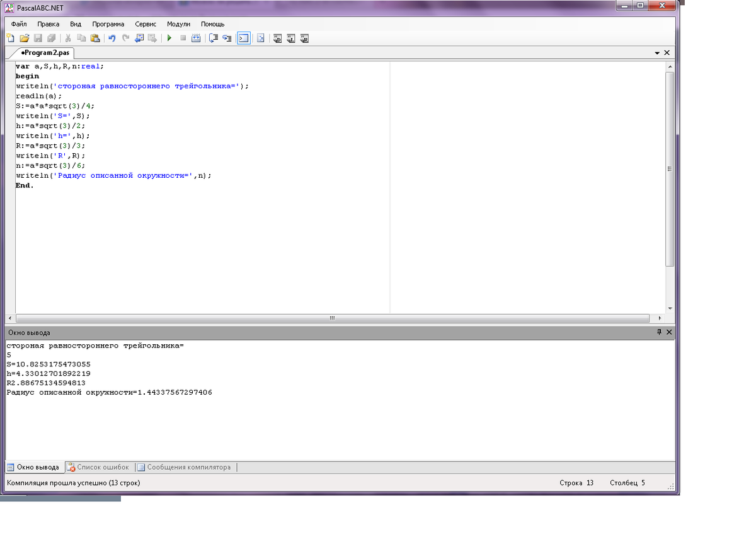Click the editor scroll up arrow
Screen dimensions: 756x546
[x=670, y=66]
